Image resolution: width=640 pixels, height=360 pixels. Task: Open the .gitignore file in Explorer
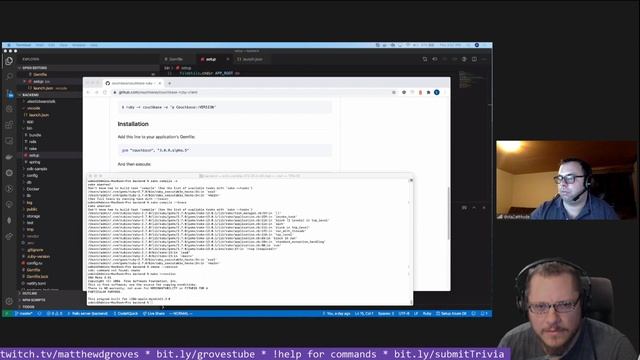(35, 250)
